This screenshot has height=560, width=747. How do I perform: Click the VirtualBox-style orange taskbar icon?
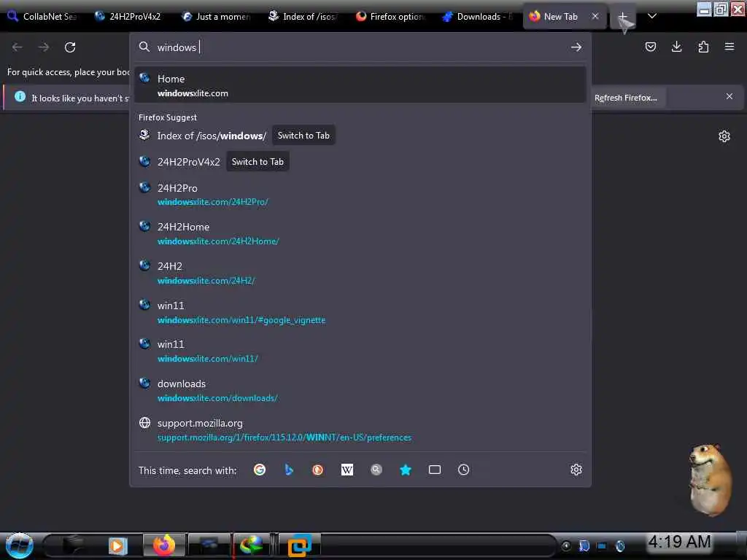(x=300, y=545)
